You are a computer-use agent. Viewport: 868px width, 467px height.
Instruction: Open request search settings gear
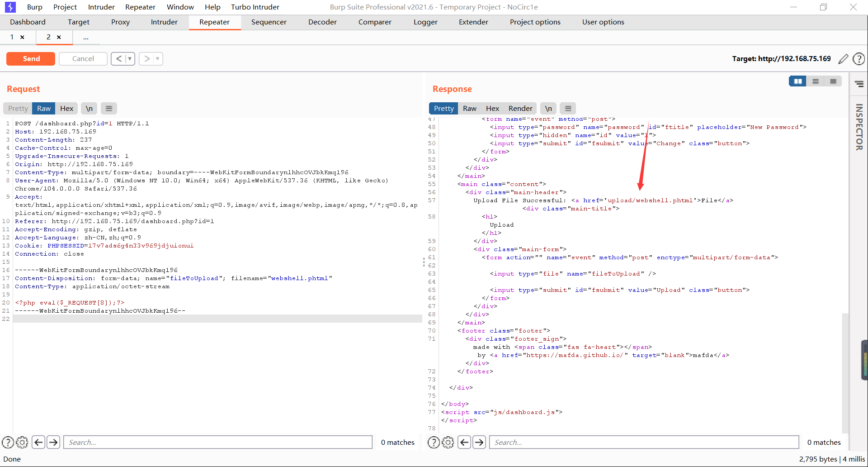tap(22, 442)
